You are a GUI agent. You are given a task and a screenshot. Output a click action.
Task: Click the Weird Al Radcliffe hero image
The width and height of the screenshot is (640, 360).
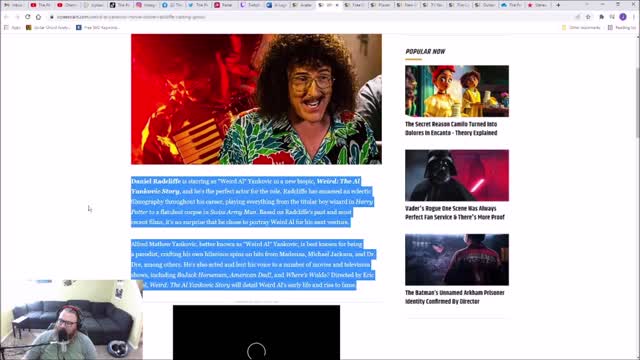256,99
